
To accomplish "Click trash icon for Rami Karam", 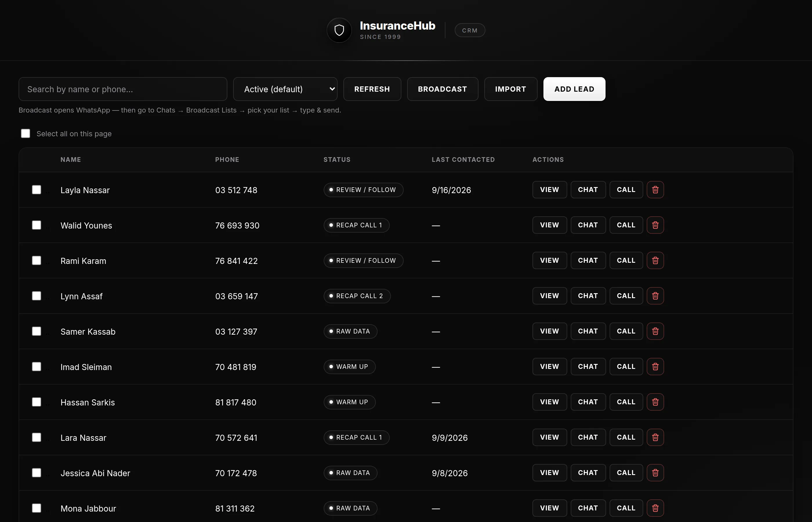I will coord(655,260).
